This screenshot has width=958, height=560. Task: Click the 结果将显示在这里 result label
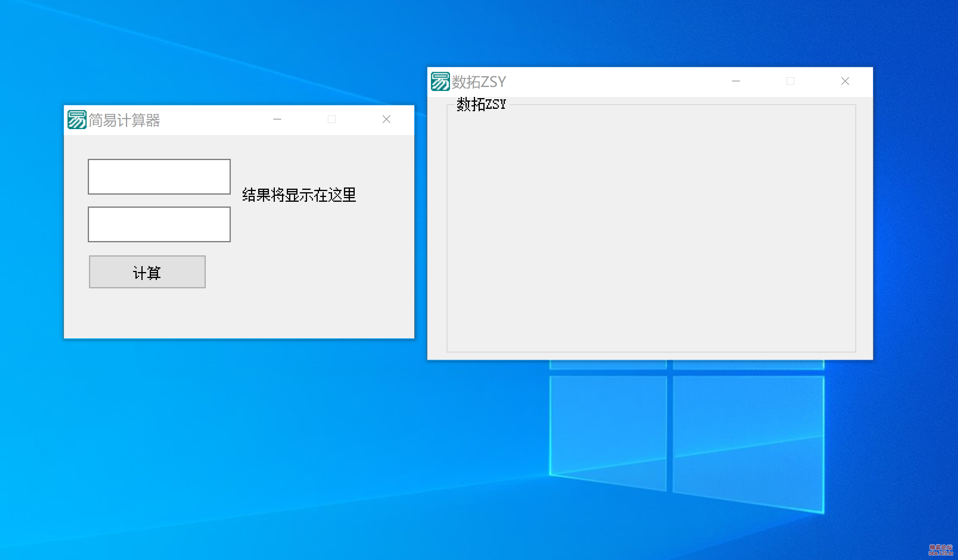299,195
